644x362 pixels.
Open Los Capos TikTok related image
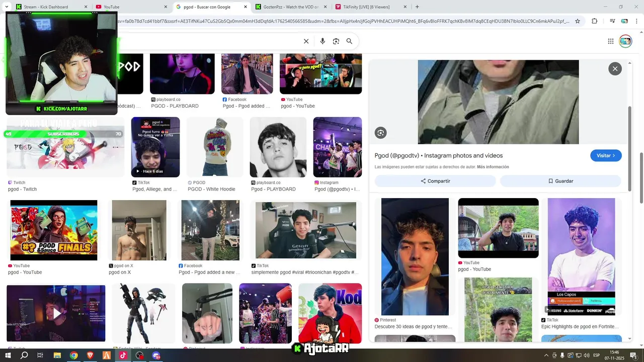581,256
